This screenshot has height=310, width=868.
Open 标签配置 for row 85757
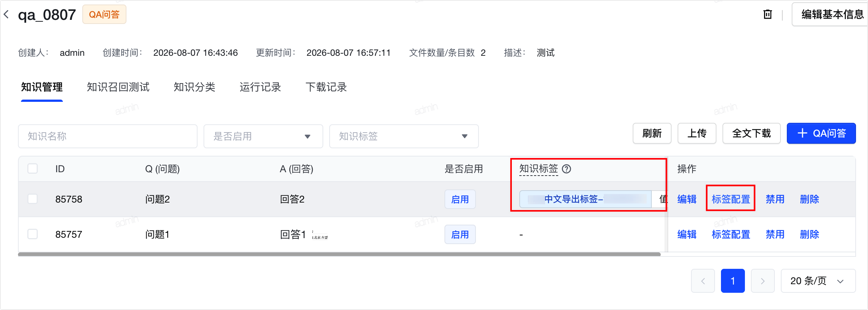(731, 234)
